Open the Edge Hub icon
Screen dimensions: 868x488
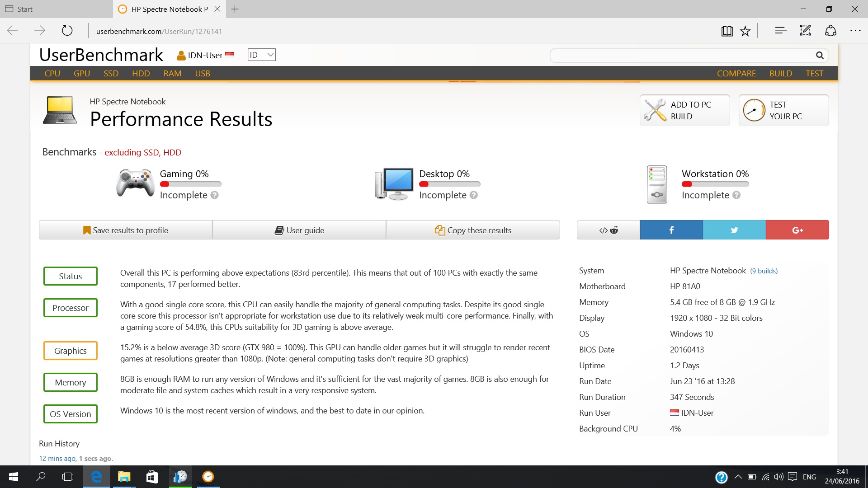781,31
